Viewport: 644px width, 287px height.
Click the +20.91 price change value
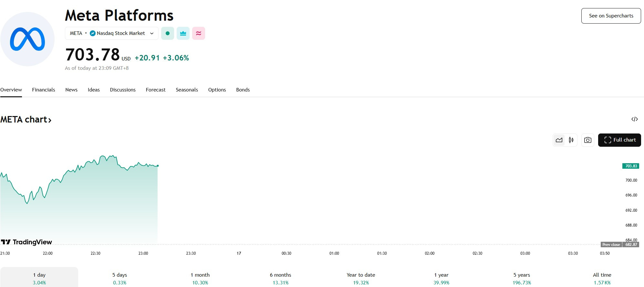point(147,58)
